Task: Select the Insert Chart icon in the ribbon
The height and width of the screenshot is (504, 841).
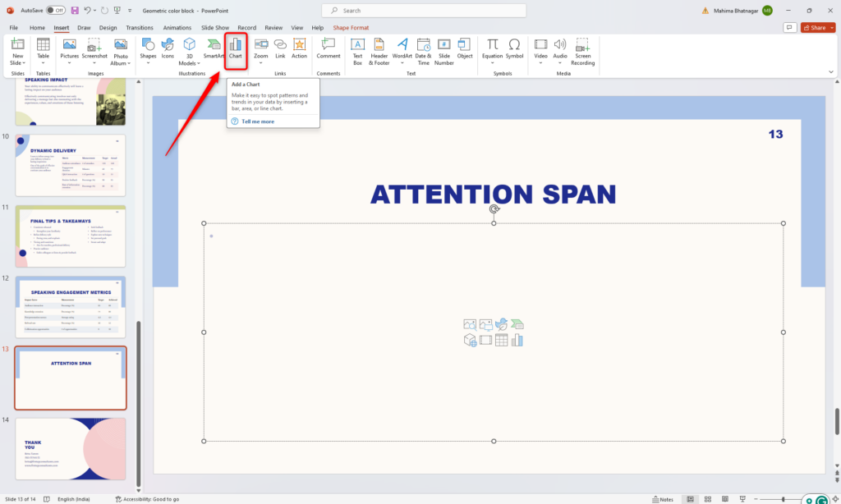Action: 236,48
